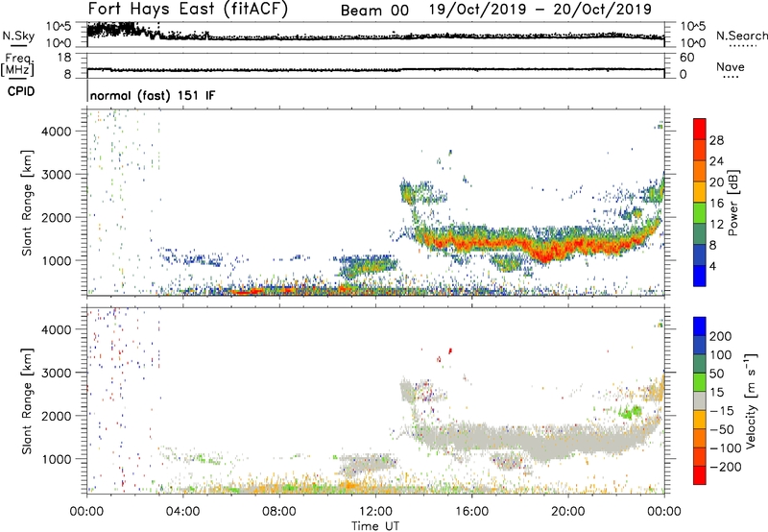Click the power color bar blue segment near 4

coord(700,276)
